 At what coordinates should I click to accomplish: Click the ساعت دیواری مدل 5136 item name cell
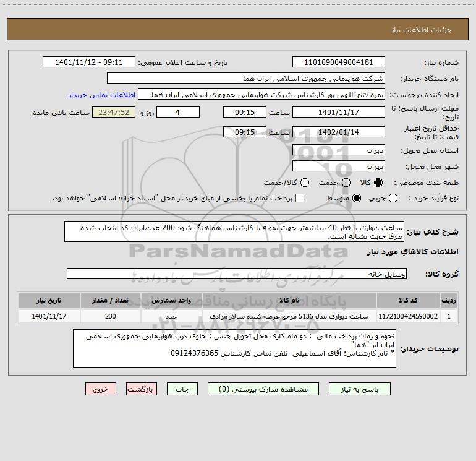[x=289, y=316]
